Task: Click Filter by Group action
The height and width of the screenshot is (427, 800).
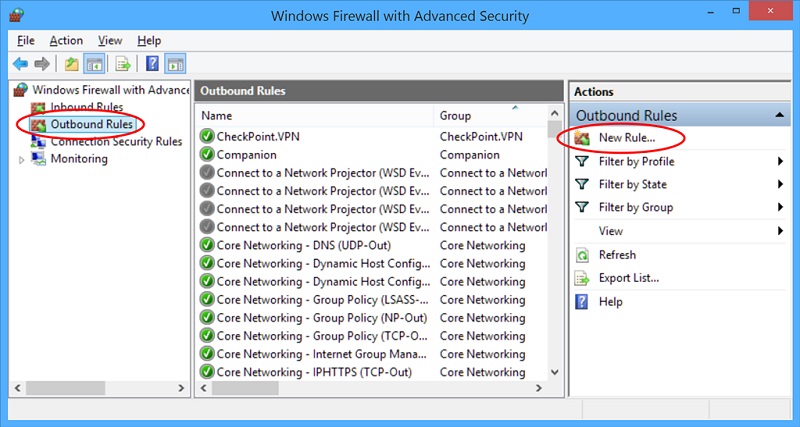Action: pyautogui.click(x=636, y=207)
